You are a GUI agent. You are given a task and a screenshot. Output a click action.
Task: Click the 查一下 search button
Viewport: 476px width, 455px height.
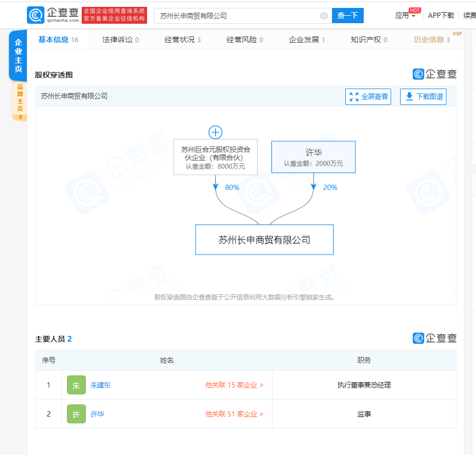coord(347,16)
